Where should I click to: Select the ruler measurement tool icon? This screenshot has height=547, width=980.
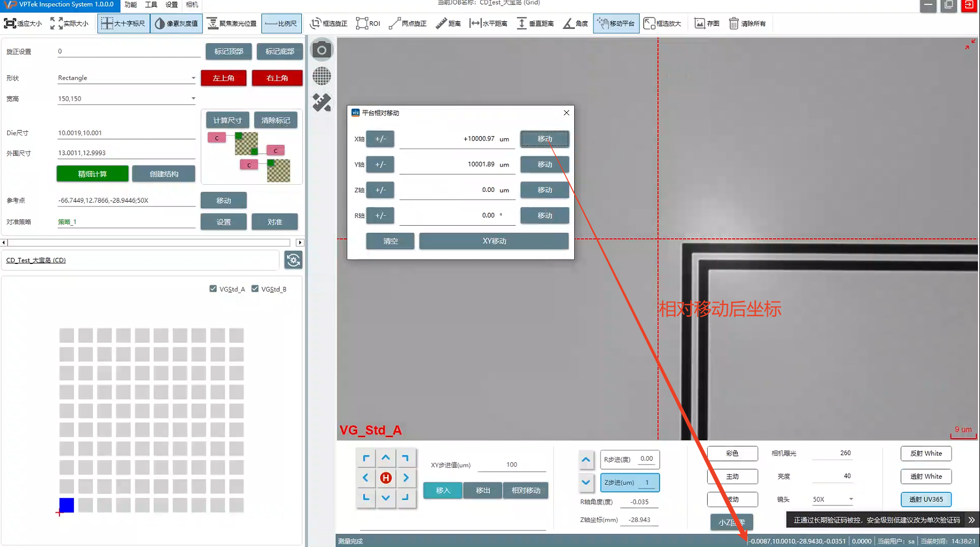(322, 102)
